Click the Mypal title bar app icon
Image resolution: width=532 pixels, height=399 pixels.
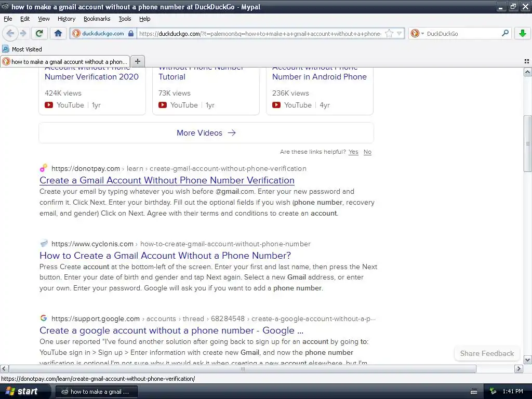point(5,6)
